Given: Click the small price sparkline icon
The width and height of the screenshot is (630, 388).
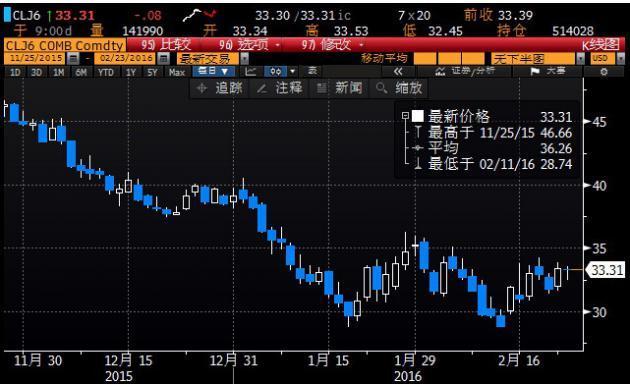Looking at the screenshot, I should point(200,15).
